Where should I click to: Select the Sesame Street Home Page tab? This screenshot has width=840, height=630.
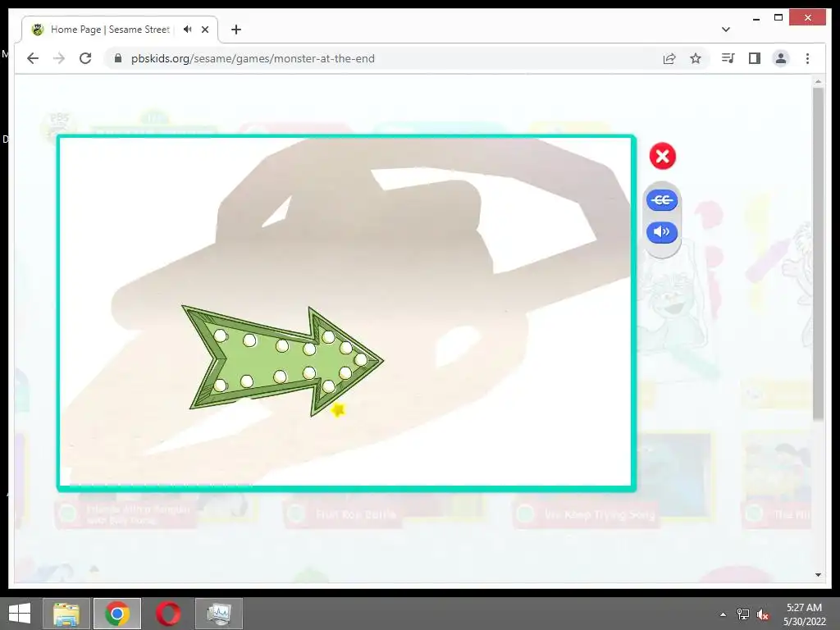pyautogui.click(x=110, y=30)
